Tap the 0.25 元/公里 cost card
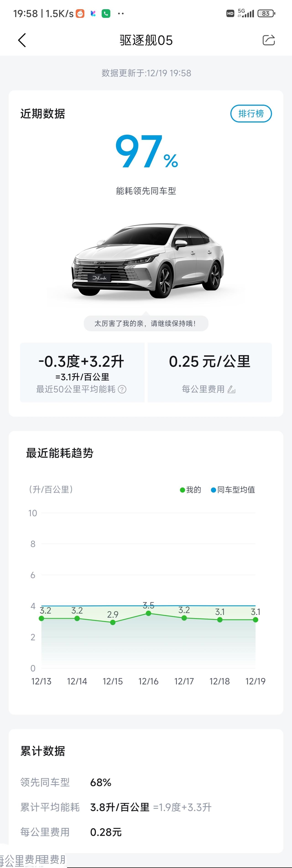The width and height of the screenshot is (292, 868). (209, 372)
